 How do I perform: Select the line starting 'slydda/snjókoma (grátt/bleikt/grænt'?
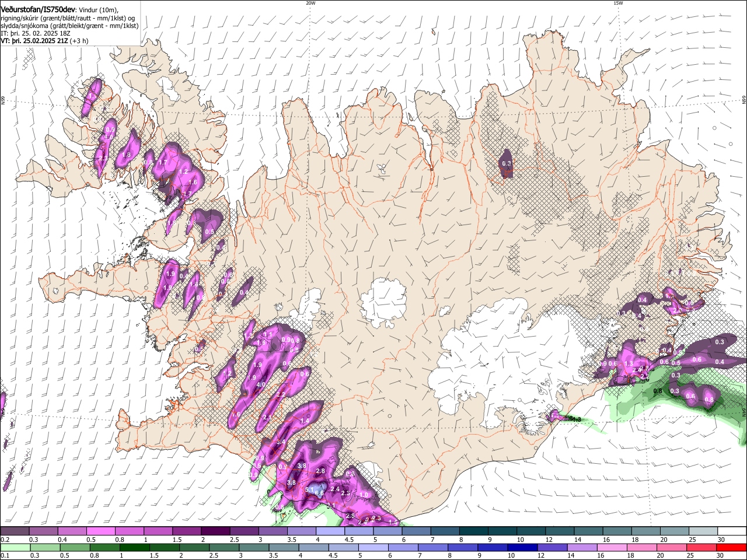[x=69, y=26]
